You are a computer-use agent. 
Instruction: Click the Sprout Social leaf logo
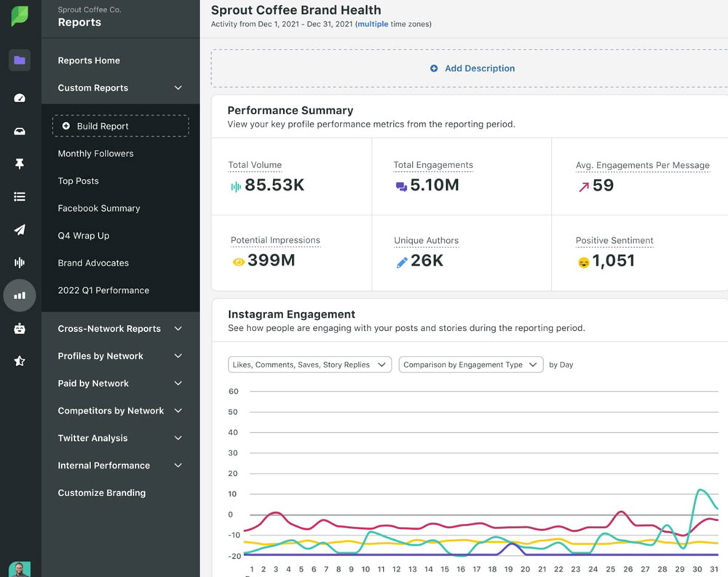click(20, 16)
